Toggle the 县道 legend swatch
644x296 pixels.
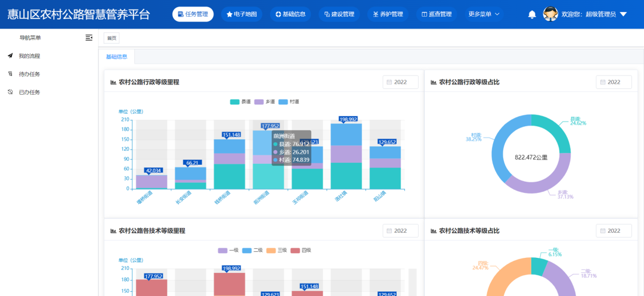[x=234, y=102]
